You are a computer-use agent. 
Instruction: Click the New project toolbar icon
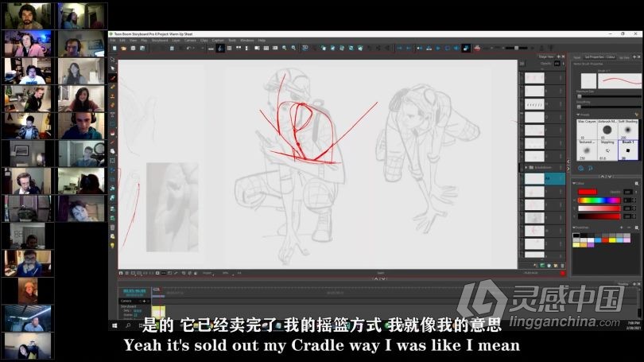(x=114, y=48)
